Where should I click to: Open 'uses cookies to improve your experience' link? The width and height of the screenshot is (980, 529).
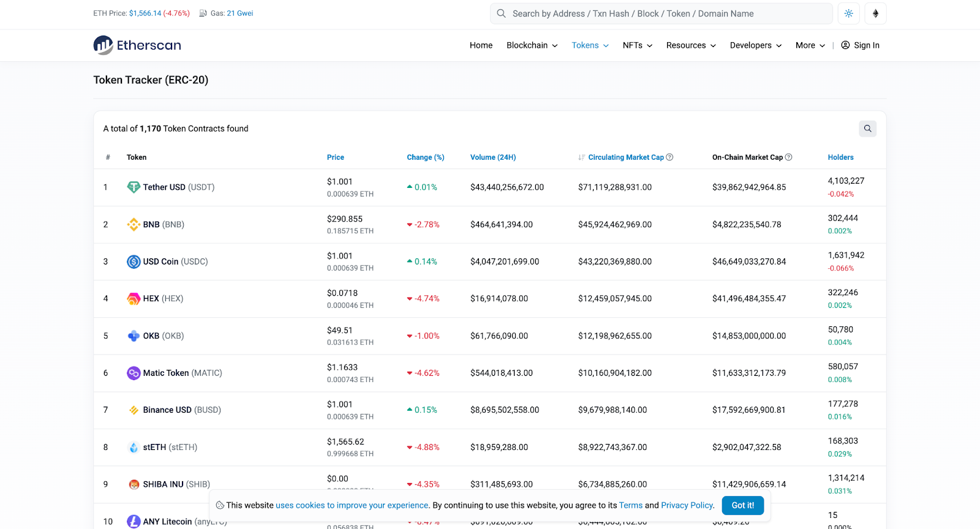(352, 505)
